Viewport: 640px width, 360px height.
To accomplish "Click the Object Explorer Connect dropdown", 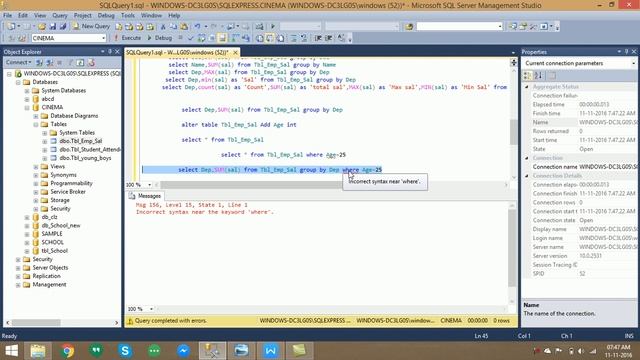I will (x=18, y=62).
